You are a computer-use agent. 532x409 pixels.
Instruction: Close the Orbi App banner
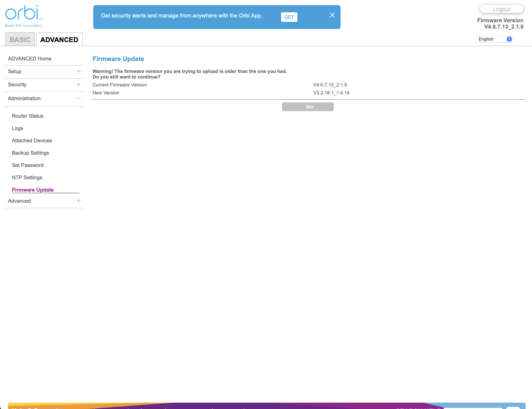point(332,15)
